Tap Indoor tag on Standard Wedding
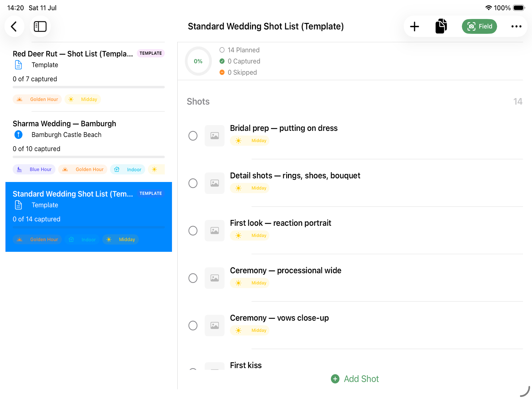This screenshot has width=532, height=399. pyautogui.click(x=82, y=239)
